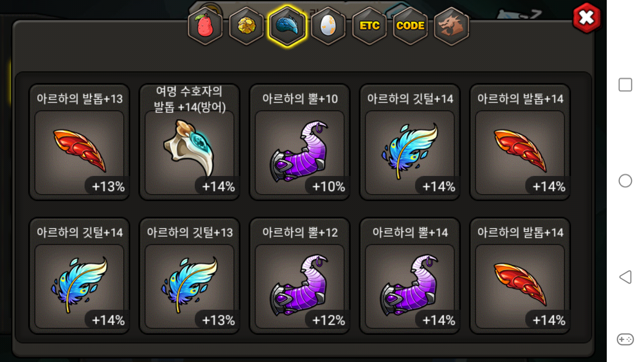Image resolution: width=644 pixels, height=362 pixels.
Task: Open the gamepad controller icon
Action: (x=625, y=339)
